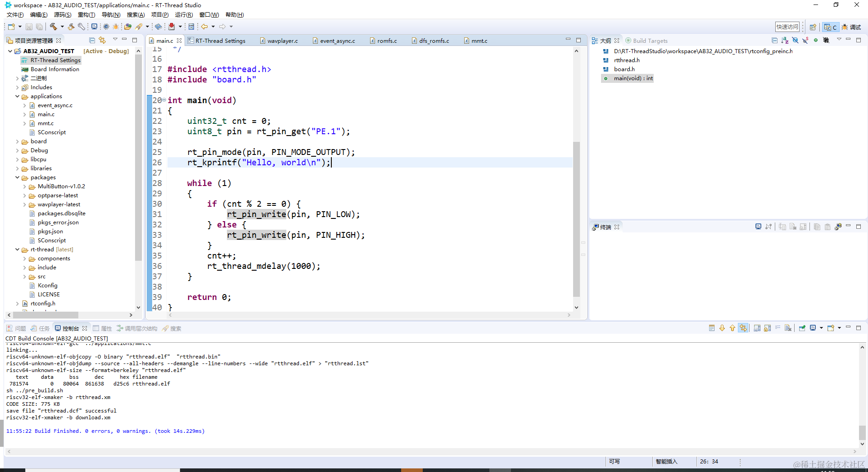
Task: Click alphabetical sort icon in outline panel
Action: click(x=785, y=40)
